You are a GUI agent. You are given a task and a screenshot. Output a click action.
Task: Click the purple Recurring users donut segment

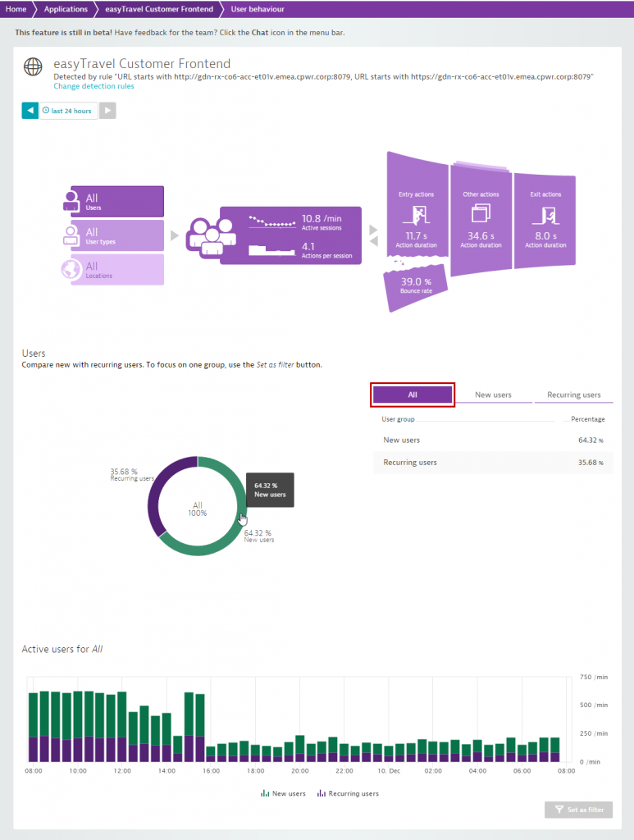tap(155, 491)
